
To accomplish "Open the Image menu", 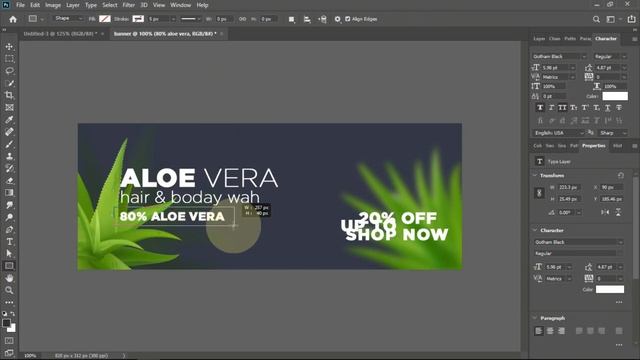I will (53, 5).
